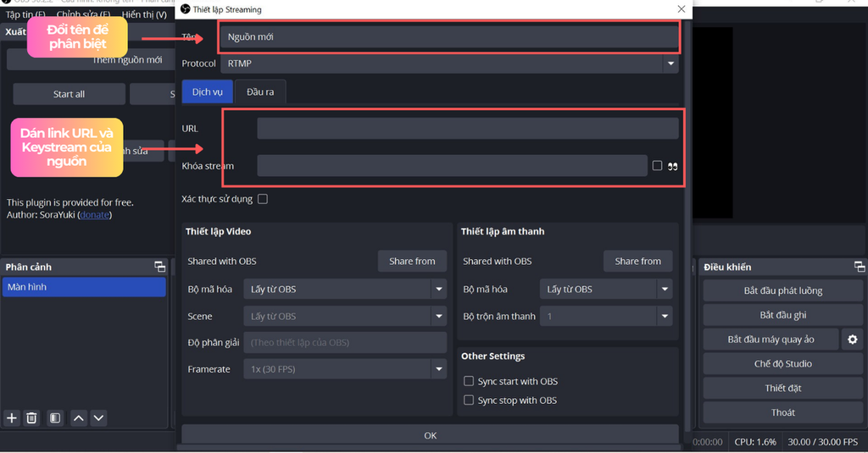Undock the Phân cảnh panel
The width and height of the screenshot is (868, 453).
click(x=160, y=268)
